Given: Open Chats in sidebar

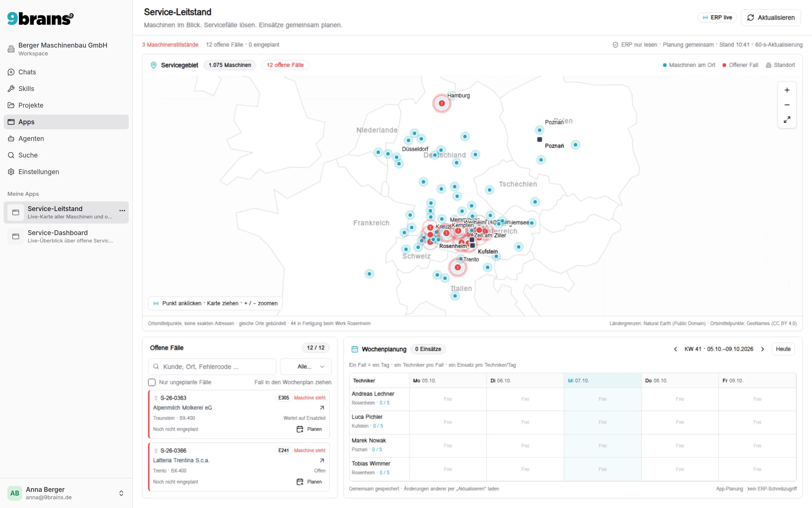Looking at the screenshot, I should click(x=66, y=72).
